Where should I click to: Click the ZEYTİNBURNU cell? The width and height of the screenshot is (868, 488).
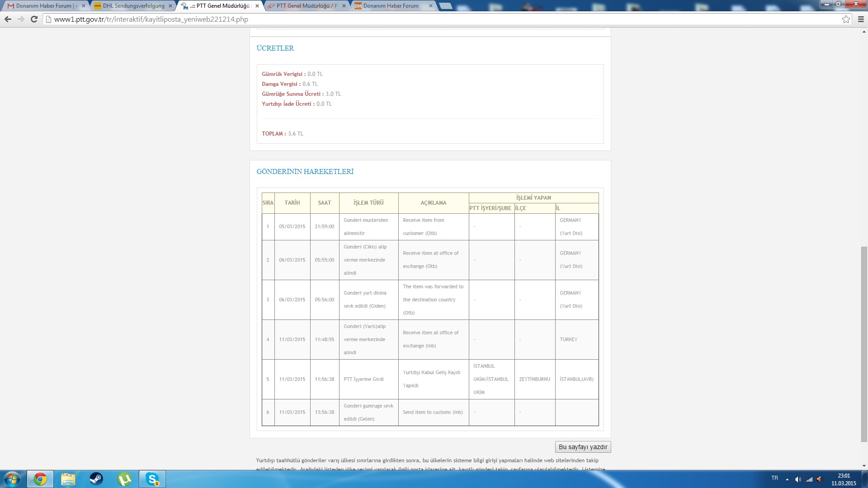point(534,379)
